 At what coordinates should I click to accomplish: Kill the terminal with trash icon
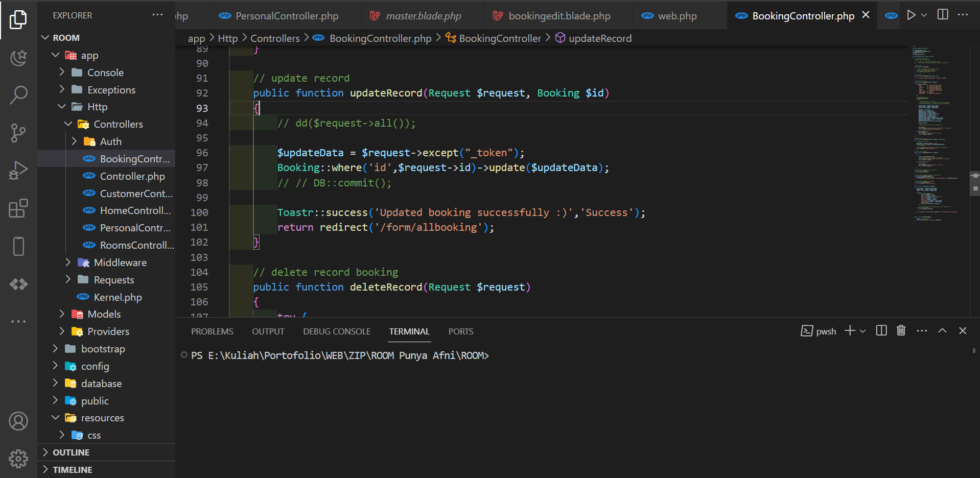click(901, 330)
